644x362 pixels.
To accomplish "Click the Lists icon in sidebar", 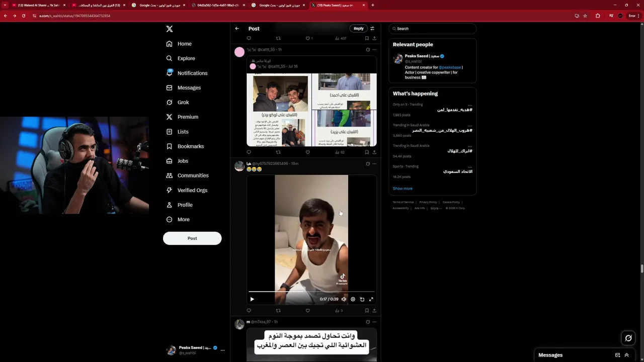I will [170, 132].
